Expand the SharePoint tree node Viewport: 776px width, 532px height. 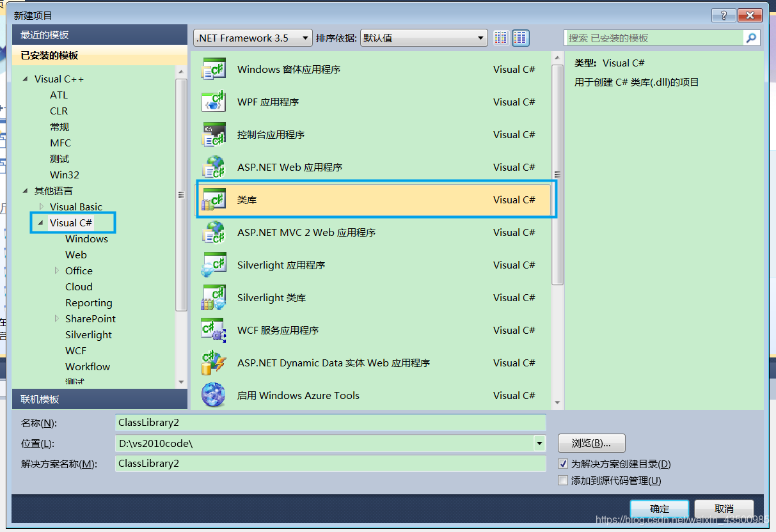point(57,318)
